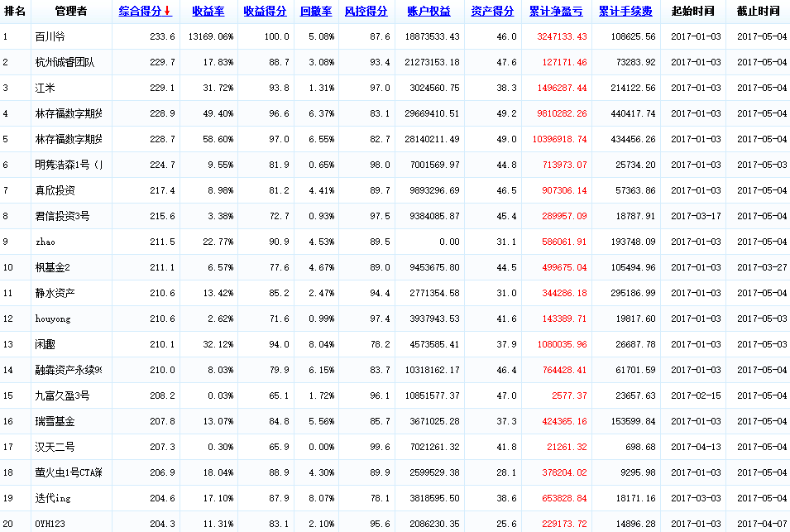
Task: Click account equity value 0.00 for zhao
Action: [x=449, y=242]
